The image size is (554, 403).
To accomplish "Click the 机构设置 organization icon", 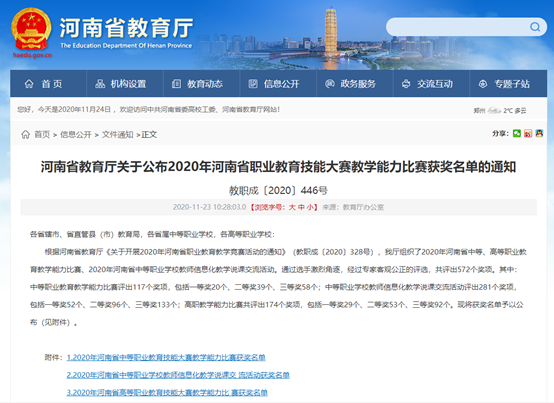I will coord(100,84).
